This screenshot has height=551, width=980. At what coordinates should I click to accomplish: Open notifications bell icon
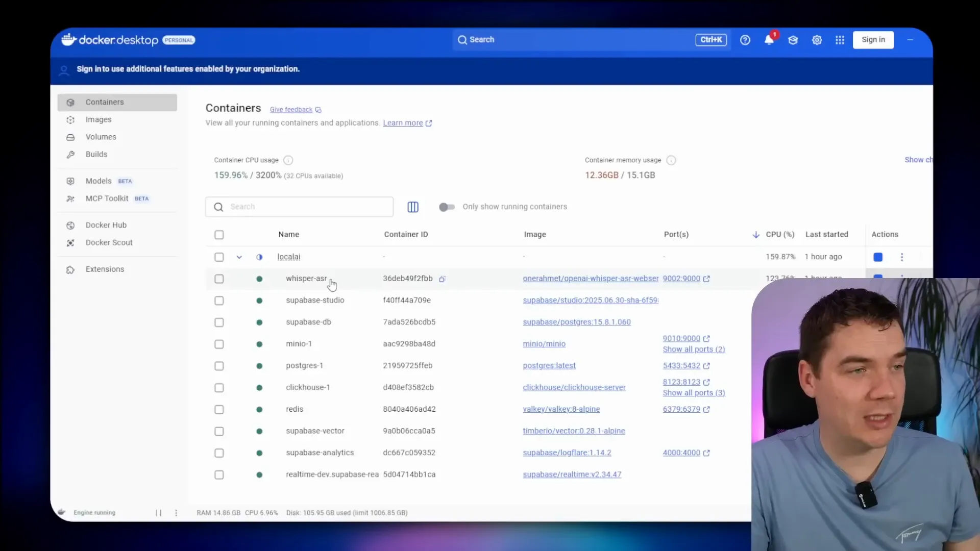coord(769,40)
